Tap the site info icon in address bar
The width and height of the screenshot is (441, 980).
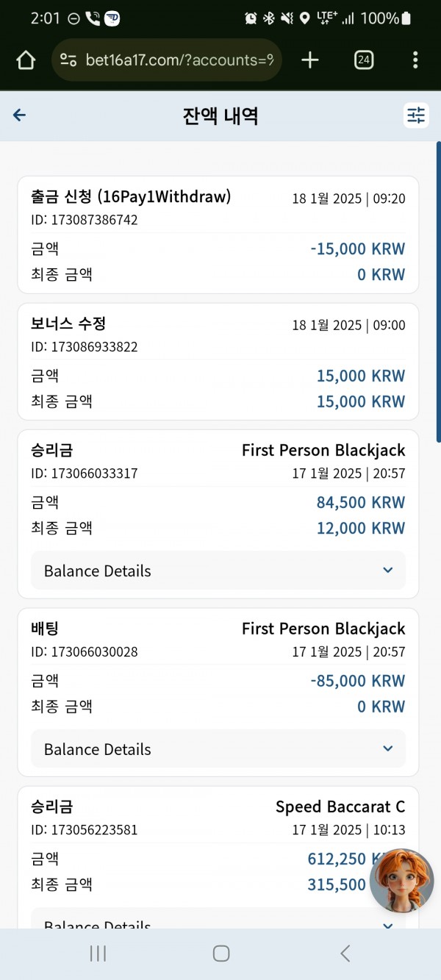68,60
